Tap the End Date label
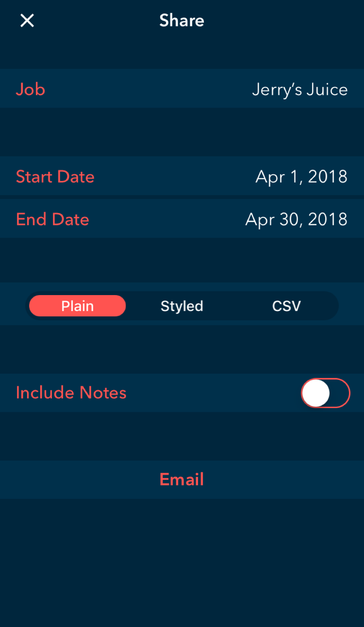Screen dimensions: 364x627 pyautogui.click(x=53, y=219)
